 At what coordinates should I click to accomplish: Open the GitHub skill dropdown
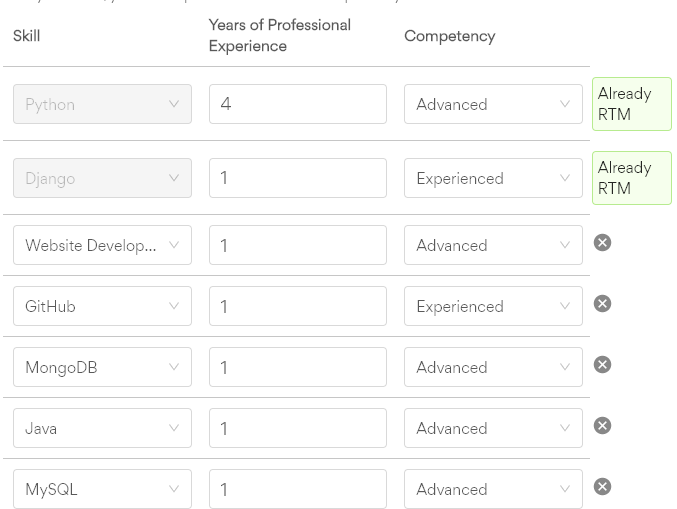[102, 306]
